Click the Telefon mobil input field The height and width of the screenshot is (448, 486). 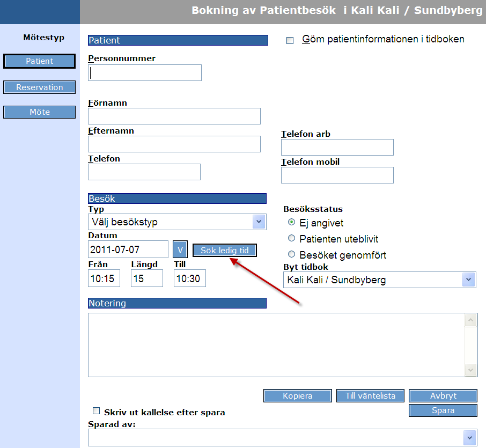pyautogui.click(x=337, y=175)
